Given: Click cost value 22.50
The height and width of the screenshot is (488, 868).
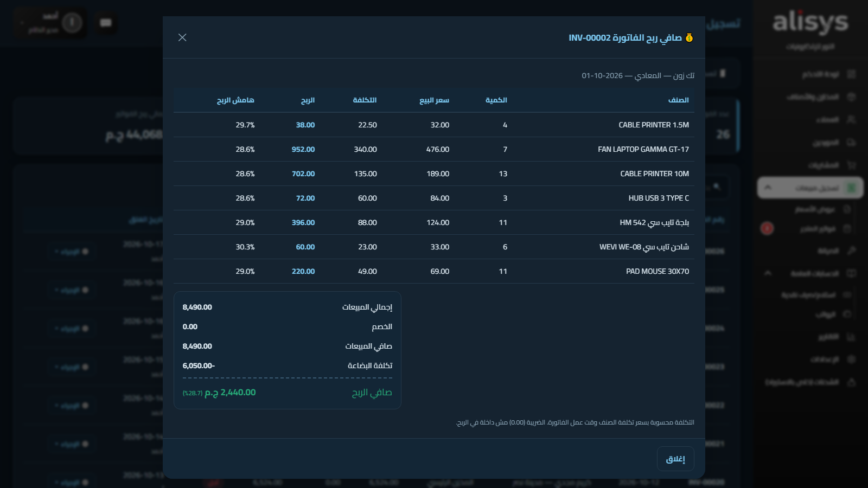Looking at the screenshot, I should (x=367, y=125).
